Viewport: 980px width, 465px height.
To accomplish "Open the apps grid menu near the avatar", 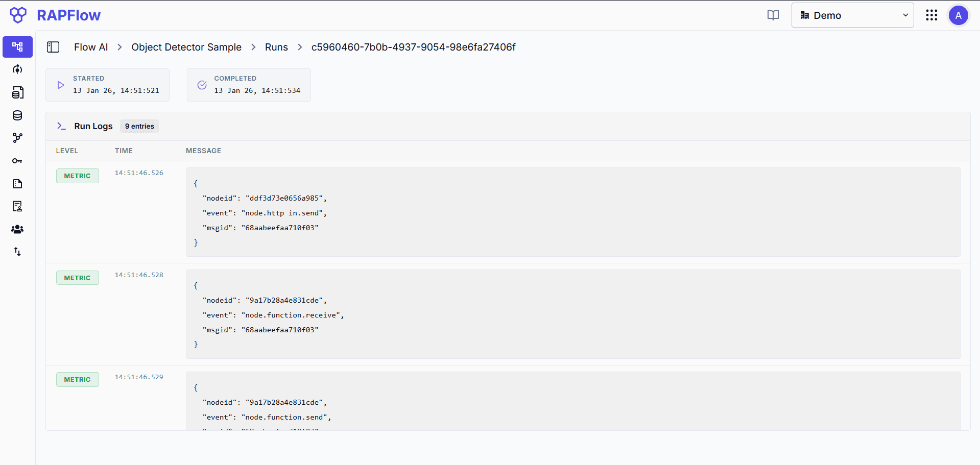I will (931, 15).
